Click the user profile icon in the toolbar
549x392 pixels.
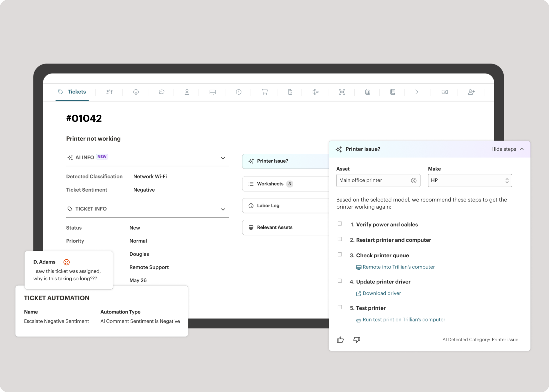click(x=187, y=92)
